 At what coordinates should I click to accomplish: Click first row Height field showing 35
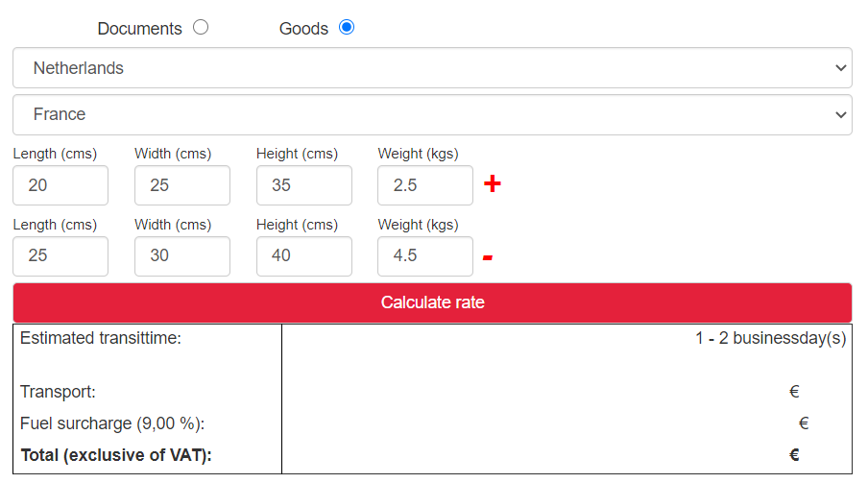click(304, 185)
